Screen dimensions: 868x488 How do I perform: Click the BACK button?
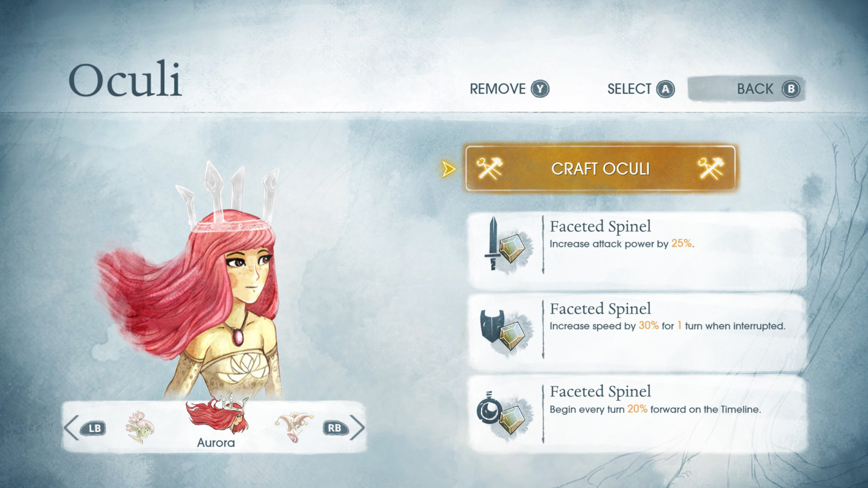746,89
